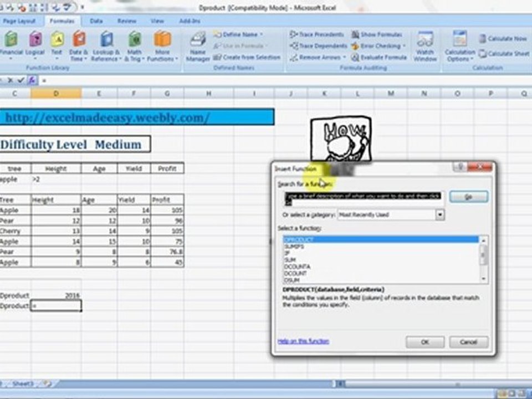Switch to the Page Layout tab
The width and height of the screenshot is (532, 399).
pyautogui.click(x=19, y=21)
